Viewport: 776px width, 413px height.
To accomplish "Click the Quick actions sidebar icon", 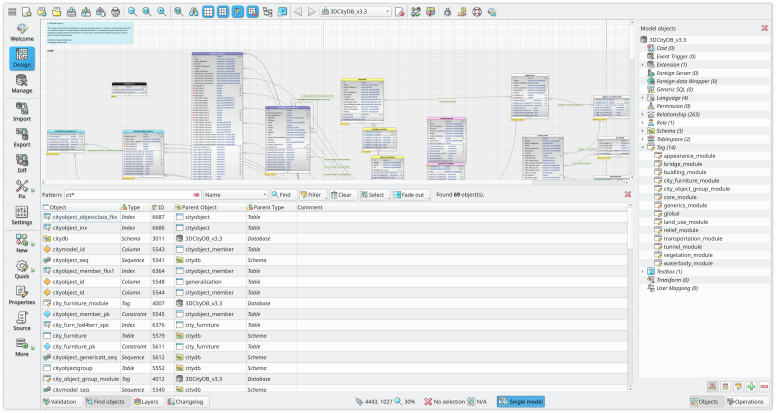I will 22,270.
